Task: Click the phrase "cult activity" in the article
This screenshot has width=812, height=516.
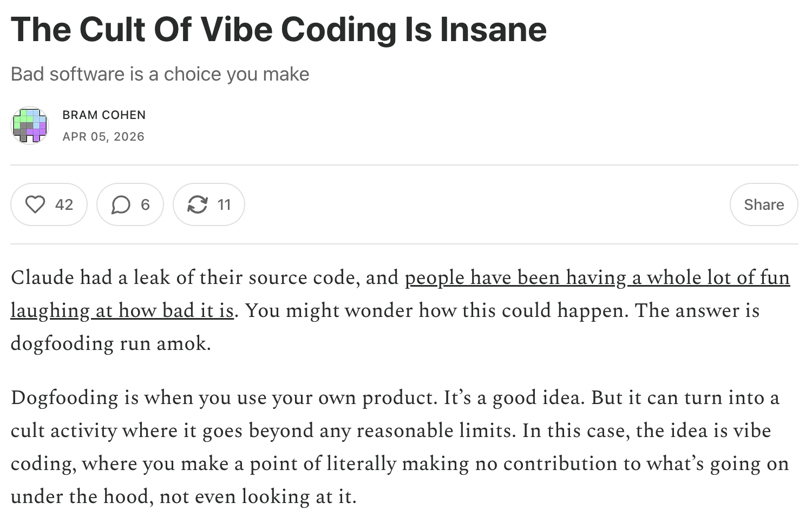Action: click(64, 431)
